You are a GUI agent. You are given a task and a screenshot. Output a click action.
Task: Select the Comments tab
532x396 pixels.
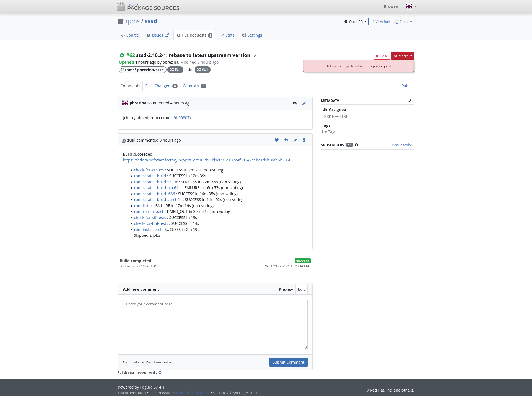click(130, 86)
